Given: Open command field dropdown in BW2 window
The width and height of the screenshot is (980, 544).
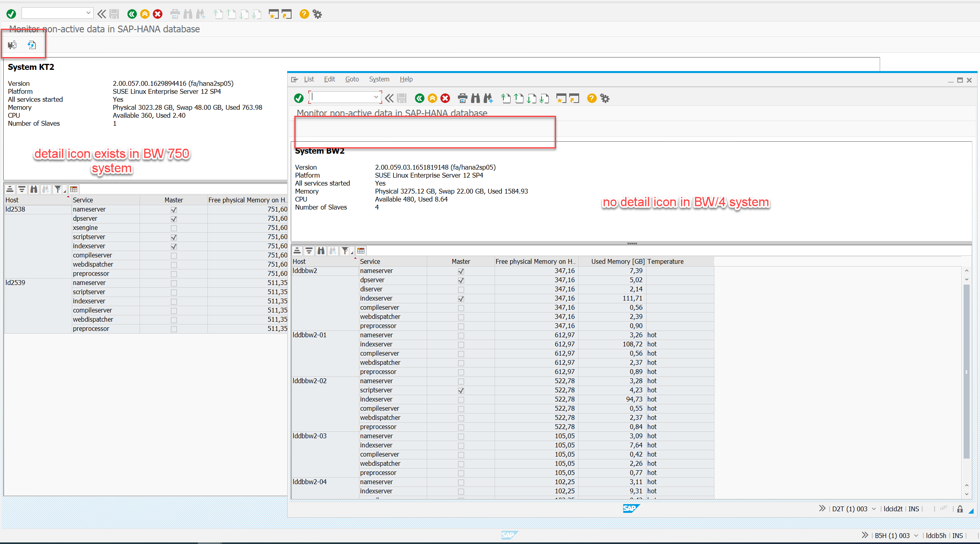Looking at the screenshot, I should tap(376, 97).
